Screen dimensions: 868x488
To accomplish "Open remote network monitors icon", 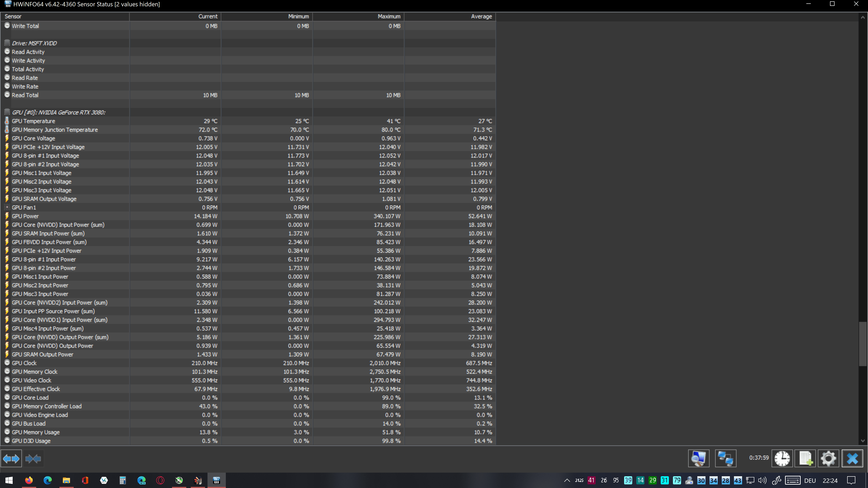I will 725,458.
